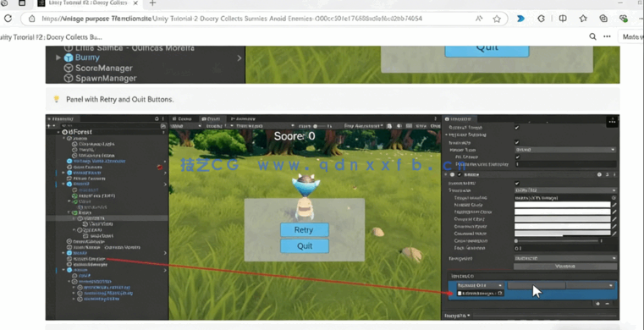The height and width of the screenshot is (330, 644).
Task: Open the Favorites star-list icon in browser toolbar
Action: 583,19
